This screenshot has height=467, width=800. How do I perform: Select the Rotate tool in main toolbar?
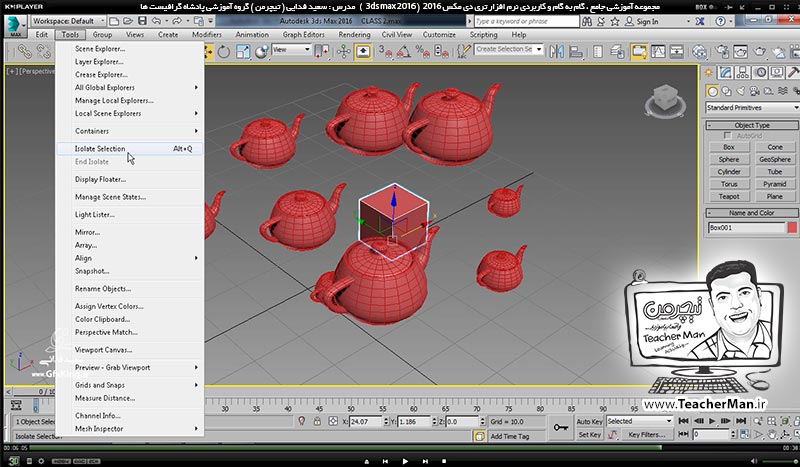click(223, 52)
